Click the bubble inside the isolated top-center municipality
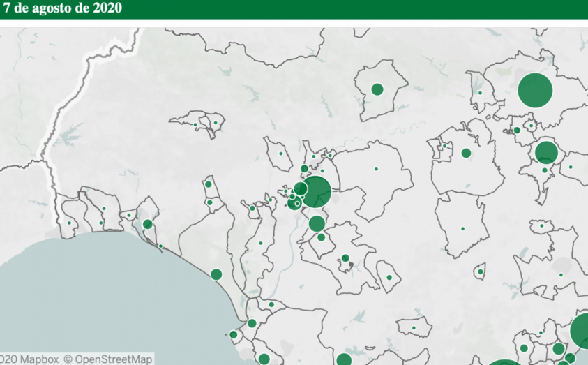This screenshot has height=365, width=588. click(x=377, y=89)
